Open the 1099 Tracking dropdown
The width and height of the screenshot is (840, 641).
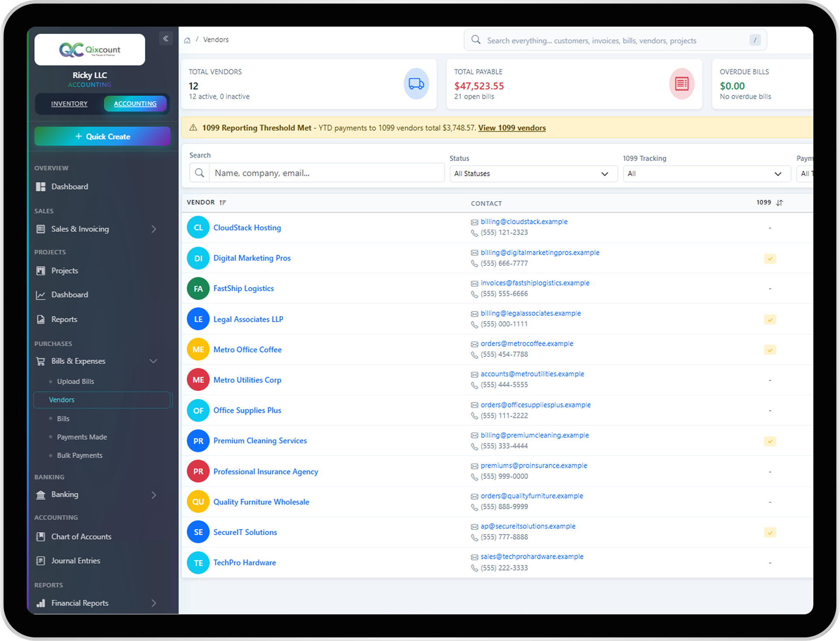[x=706, y=174]
